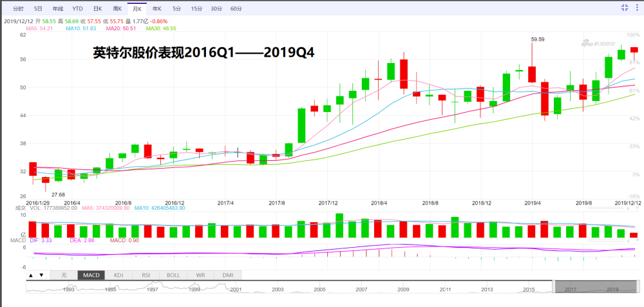Screen dimensions: 644x307
Task: Switch to the 分时 intraday tab
Action: coord(18,8)
